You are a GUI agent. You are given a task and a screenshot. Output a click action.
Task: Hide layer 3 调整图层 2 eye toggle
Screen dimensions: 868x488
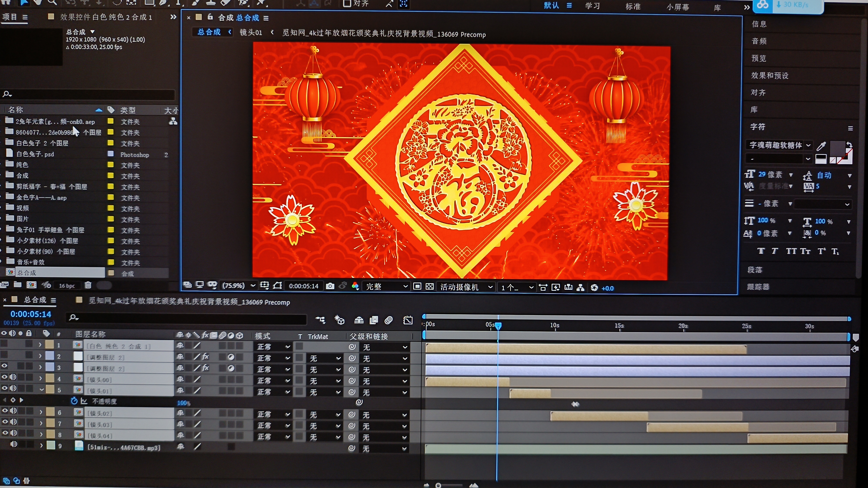(4, 366)
